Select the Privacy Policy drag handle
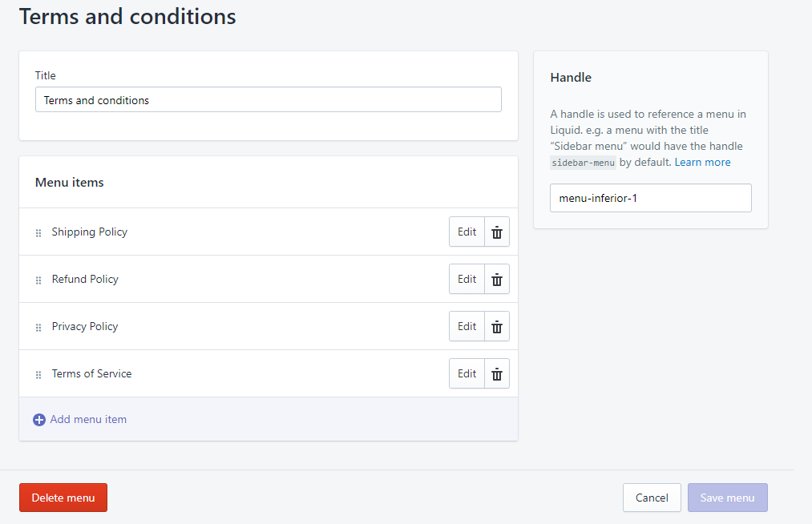812x524 pixels. click(x=38, y=328)
